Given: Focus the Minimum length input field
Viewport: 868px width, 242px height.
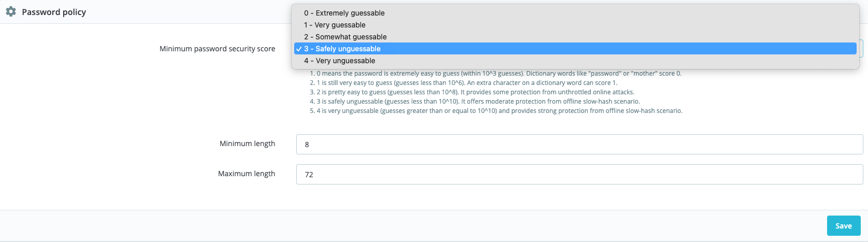Looking at the screenshot, I should (579, 145).
